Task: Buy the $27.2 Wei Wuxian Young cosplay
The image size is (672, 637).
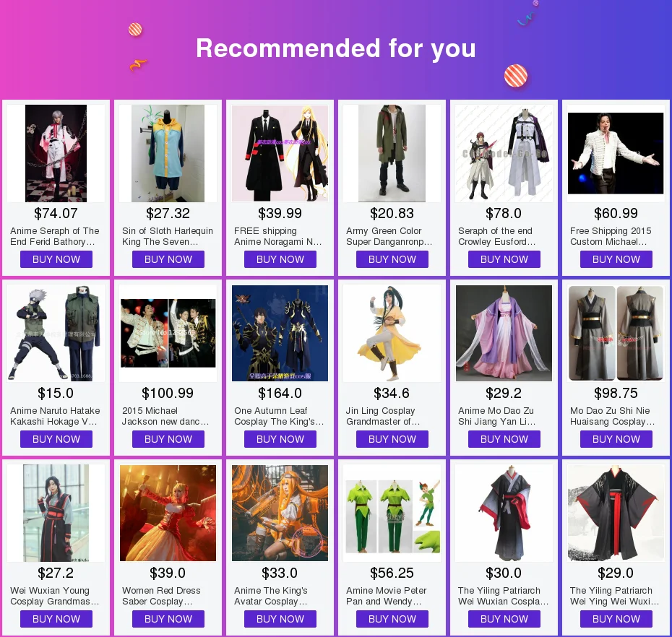Action: point(56,620)
